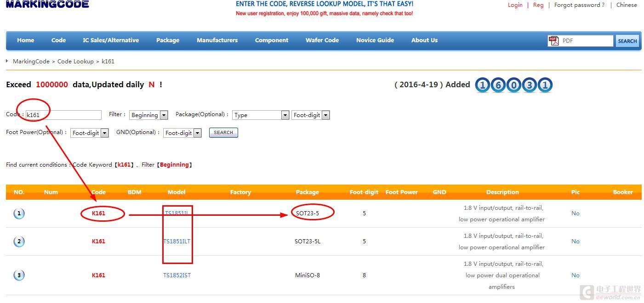The image size is (644, 303).
Task: Open the Code menu item
Action: 58,40
